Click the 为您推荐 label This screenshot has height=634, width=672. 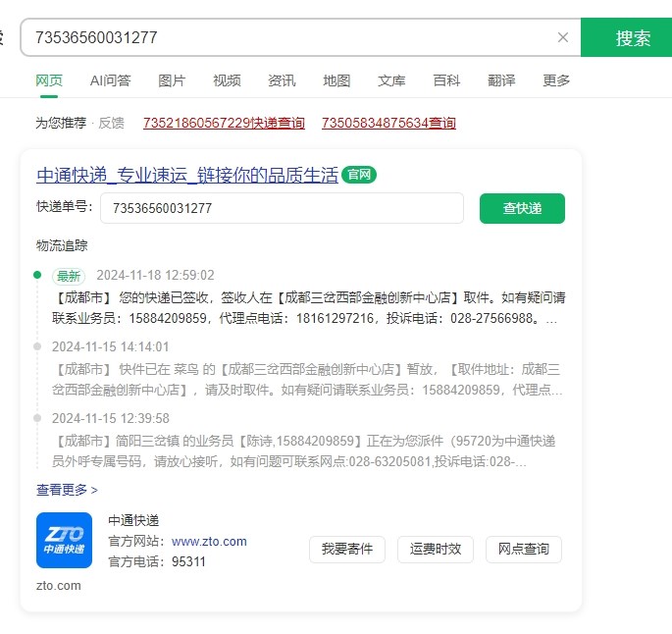coord(61,123)
